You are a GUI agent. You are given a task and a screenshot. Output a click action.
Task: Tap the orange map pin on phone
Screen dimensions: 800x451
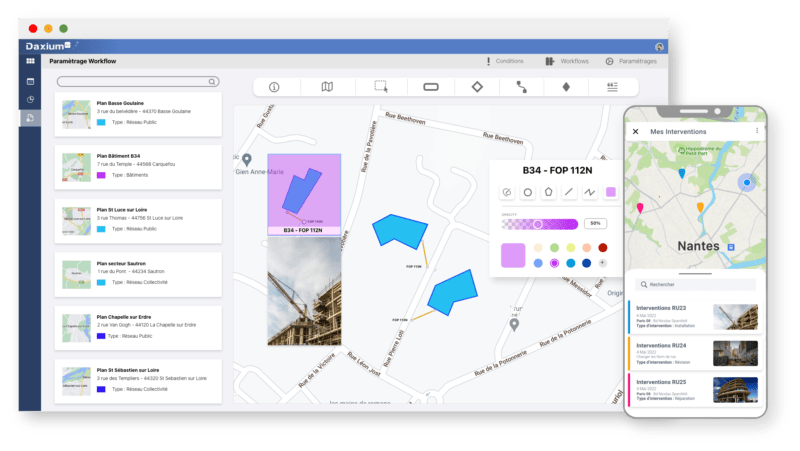pos(700,207)
